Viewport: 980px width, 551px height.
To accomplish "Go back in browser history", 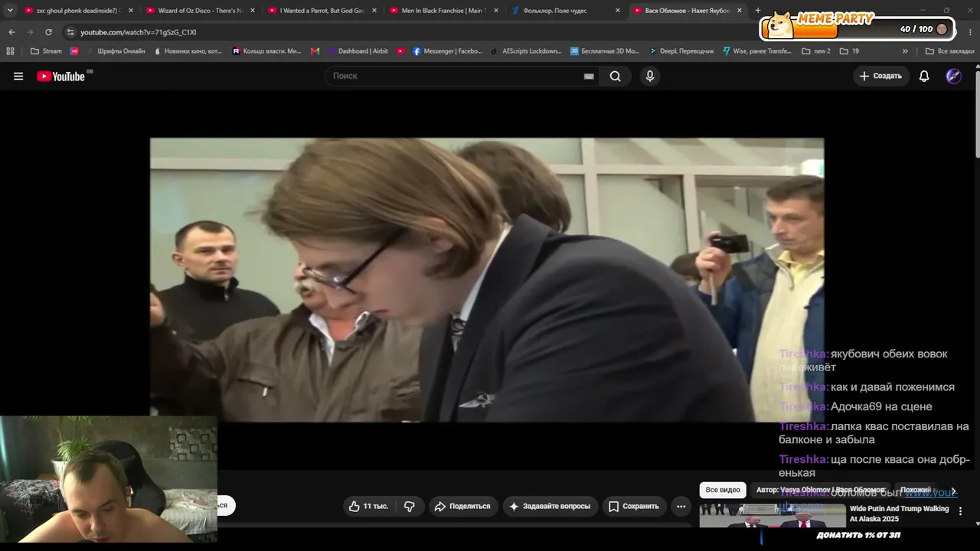I will pyautogui.click(x=11, y=32).
